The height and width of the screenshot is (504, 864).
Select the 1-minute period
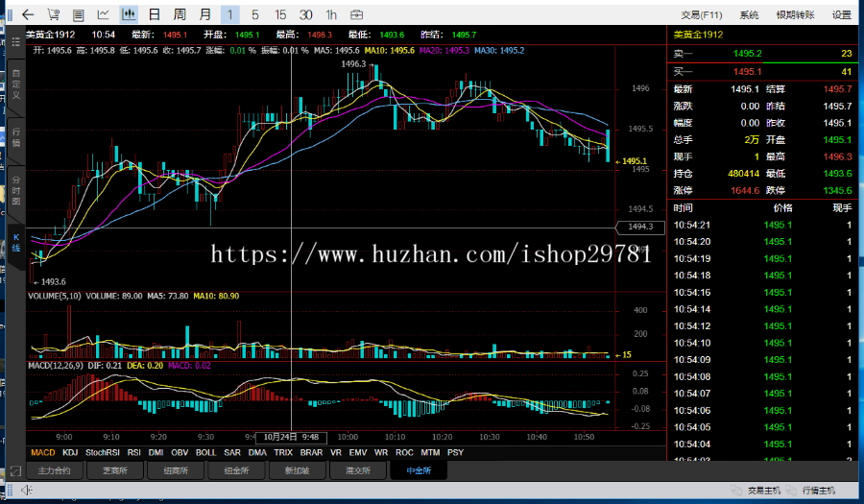pyautogui.click(x=229, y=14)
